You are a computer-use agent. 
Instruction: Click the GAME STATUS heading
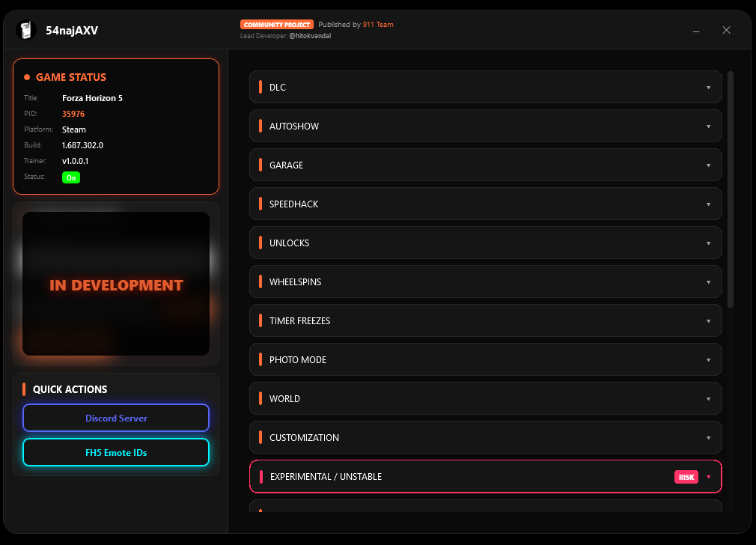click(71, 77)
